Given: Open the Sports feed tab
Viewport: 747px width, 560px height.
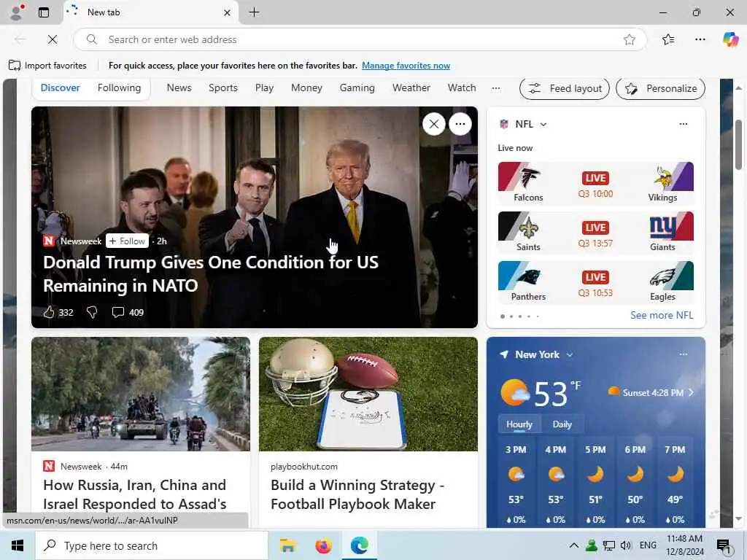Looking at the screenshot, I should [223, 87].
